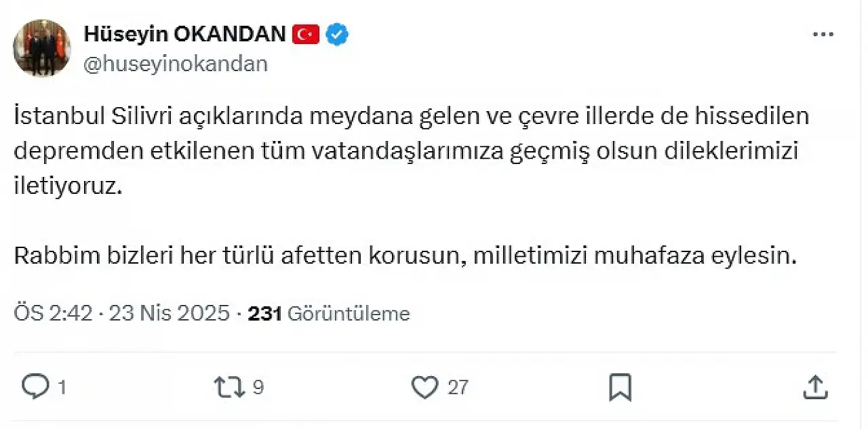868x429 pixels.
Task: Click the sentence beginning "Rabbim bizleri"
Action: (404, 257)
